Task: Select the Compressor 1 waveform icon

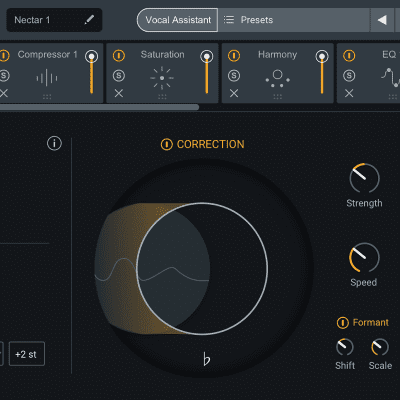Action: coord(47,78)
